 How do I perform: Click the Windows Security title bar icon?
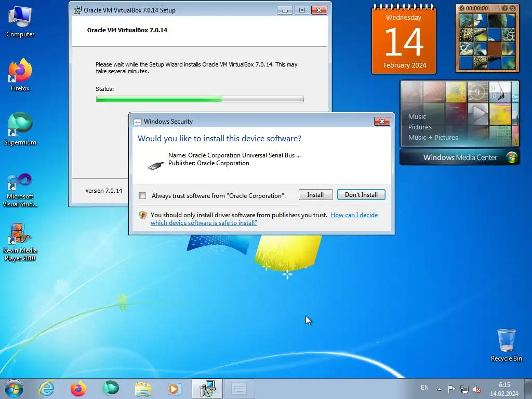point(137,122)
